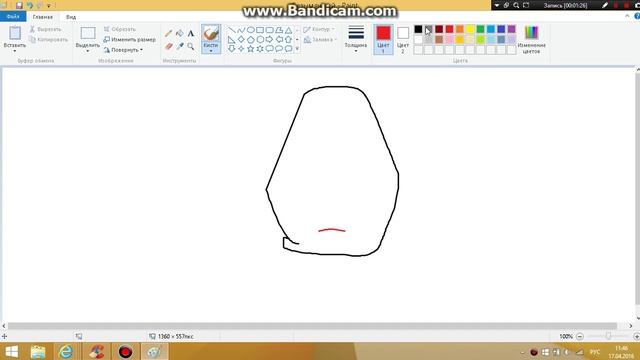
Task: Open Bandicam recorder from the taskbar
Action: point(125,351)
